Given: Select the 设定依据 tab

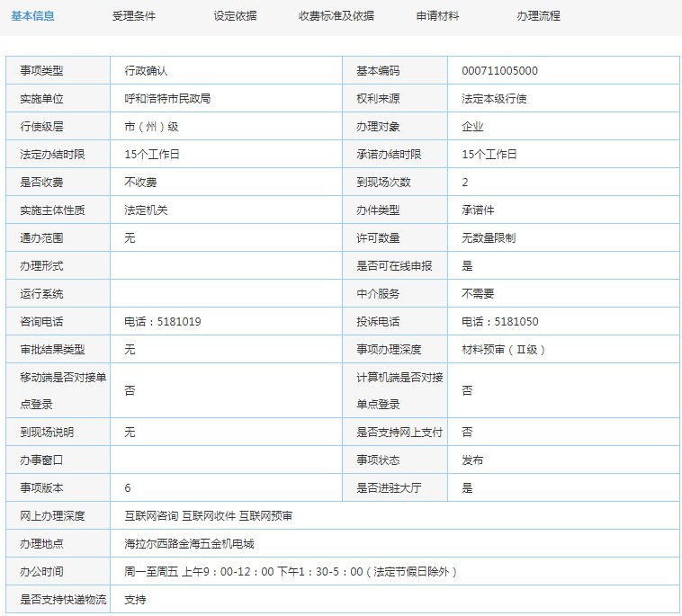Looking at the screenshot, I should [x=235, y=16].
